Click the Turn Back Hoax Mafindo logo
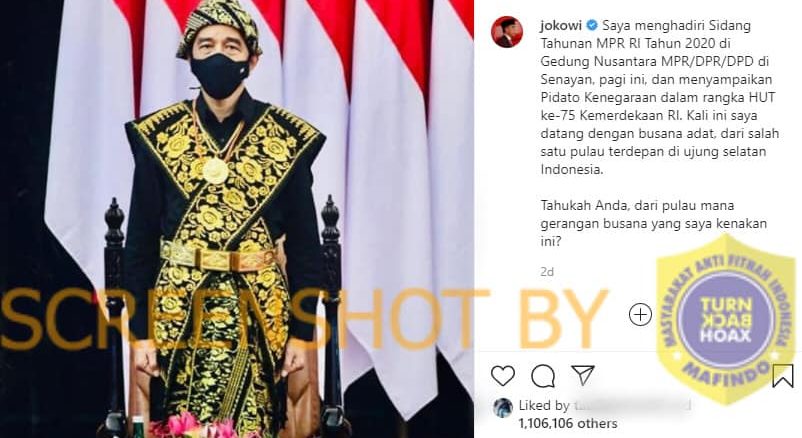The width and height of the screenshot is (802, 438). 726,319
